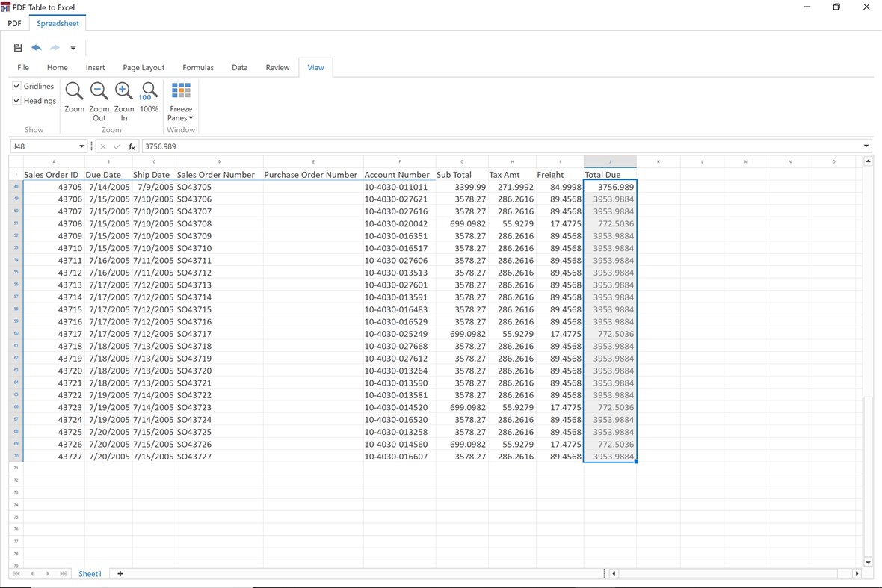Image resolution: width=882 pixels, height=588 pixels.
Task: Click the formula bar showing 3756.989
Action: pos(501,146)
